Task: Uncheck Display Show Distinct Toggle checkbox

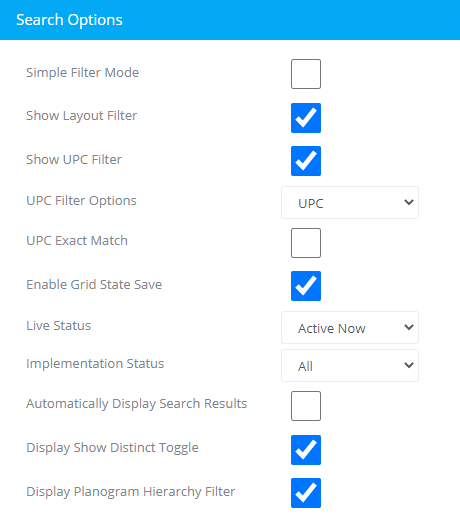Action: pos(306,450)
